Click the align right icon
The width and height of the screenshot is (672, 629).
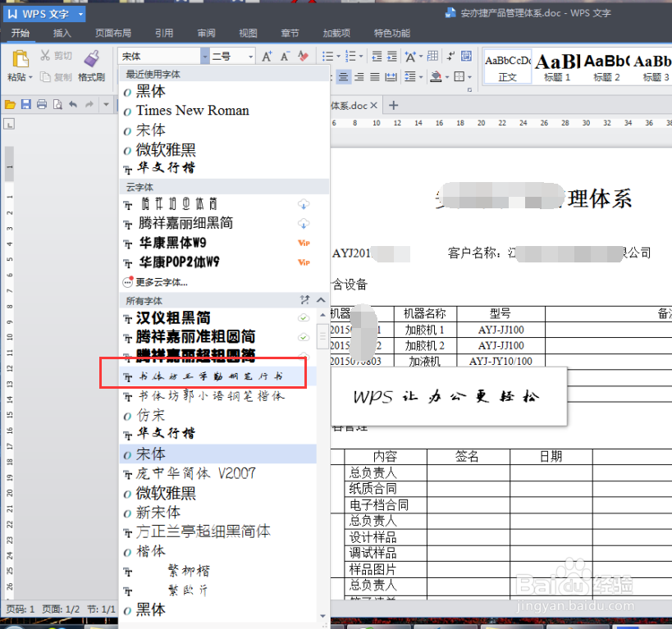pyautogui.click(x=359, y=77)
